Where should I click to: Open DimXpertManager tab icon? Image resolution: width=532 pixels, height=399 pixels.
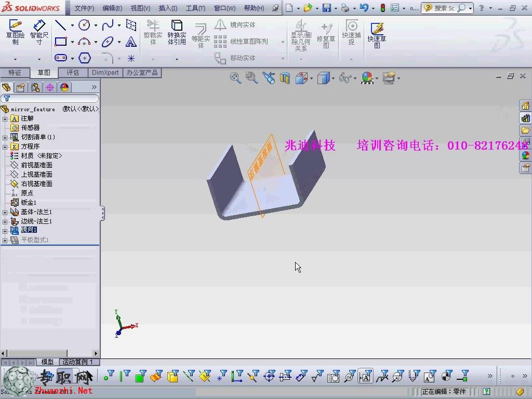[50, 87]
